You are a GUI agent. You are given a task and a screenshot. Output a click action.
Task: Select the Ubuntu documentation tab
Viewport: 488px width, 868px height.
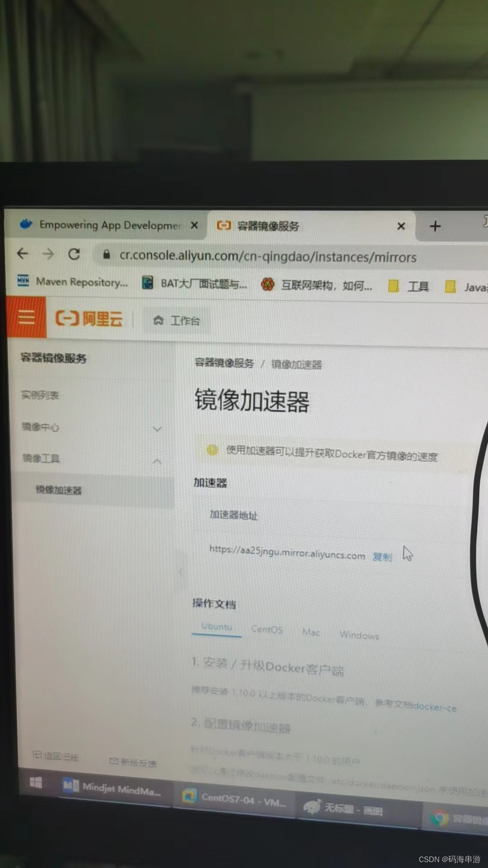coord(216,627)
